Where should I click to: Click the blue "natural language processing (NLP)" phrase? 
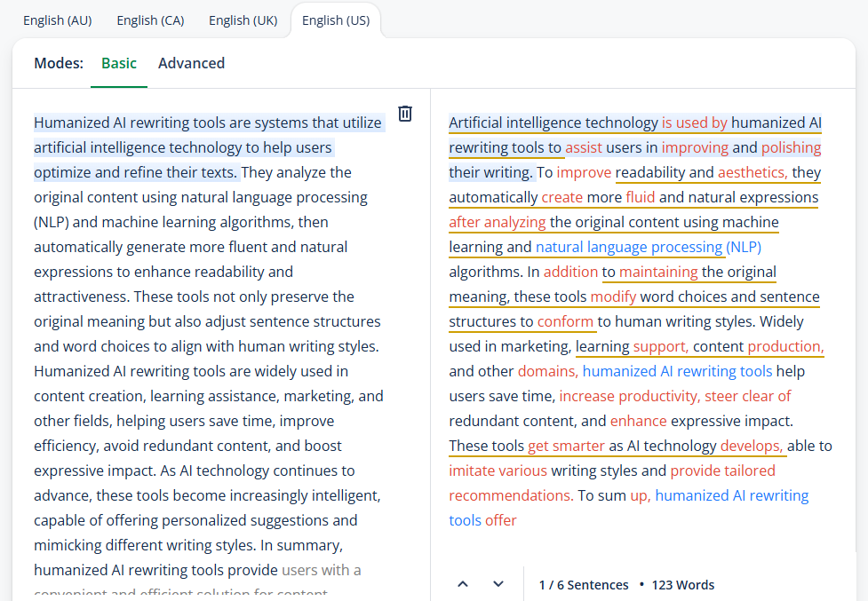pos(648,247)
